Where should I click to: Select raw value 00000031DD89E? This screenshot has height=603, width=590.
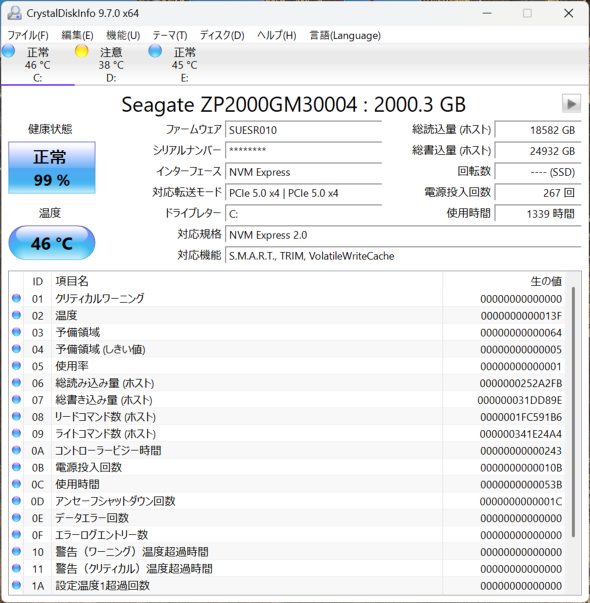click(x=520, y=400)
